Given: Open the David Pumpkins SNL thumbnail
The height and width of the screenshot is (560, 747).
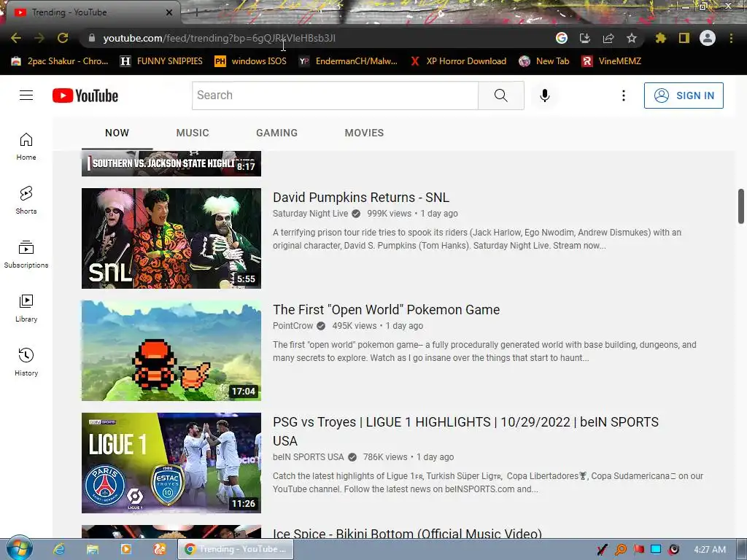Looking at the screenshot, I should pyautogui.click(x=171, y=238).
